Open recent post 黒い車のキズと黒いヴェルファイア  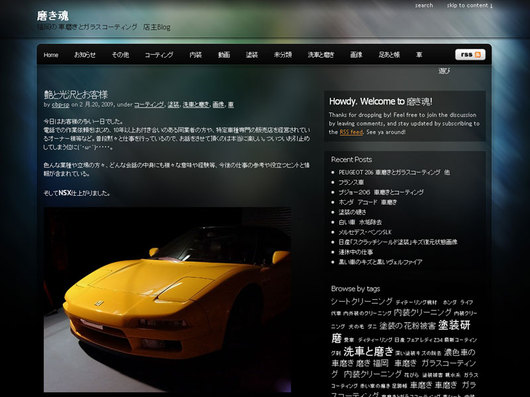click(380, 262)
